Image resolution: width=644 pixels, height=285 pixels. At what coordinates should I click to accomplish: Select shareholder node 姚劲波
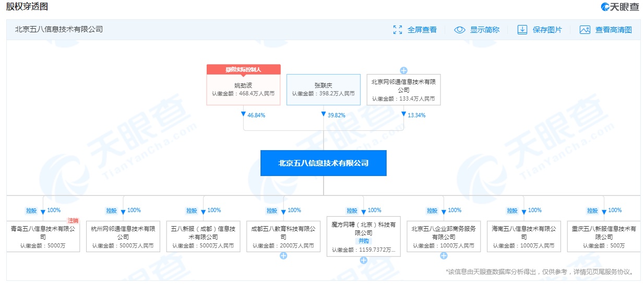[x=243, y=90]
